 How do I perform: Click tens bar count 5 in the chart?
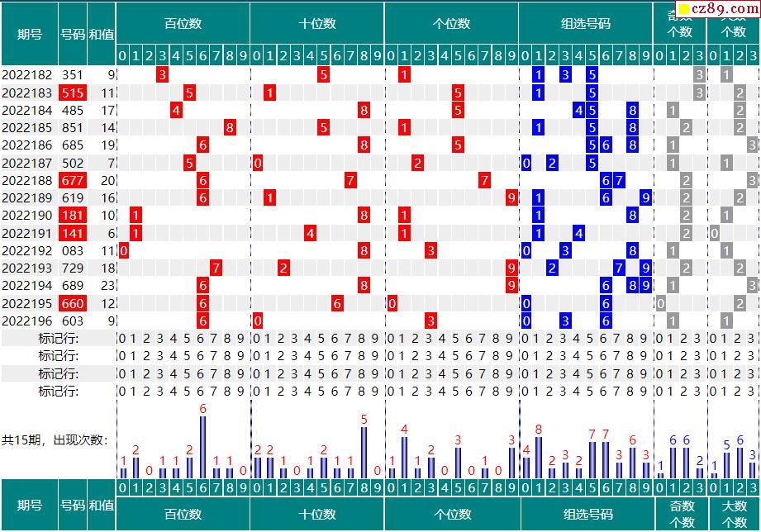coord(364,420)
